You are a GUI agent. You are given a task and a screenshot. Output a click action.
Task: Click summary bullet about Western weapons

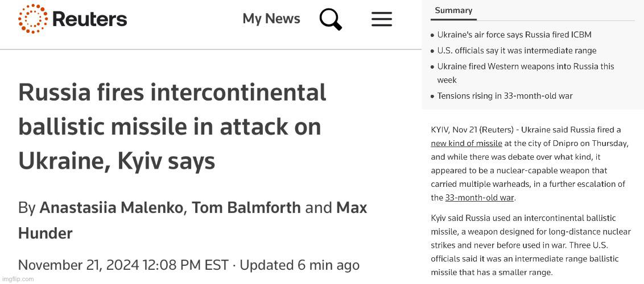tap(525, 67)
